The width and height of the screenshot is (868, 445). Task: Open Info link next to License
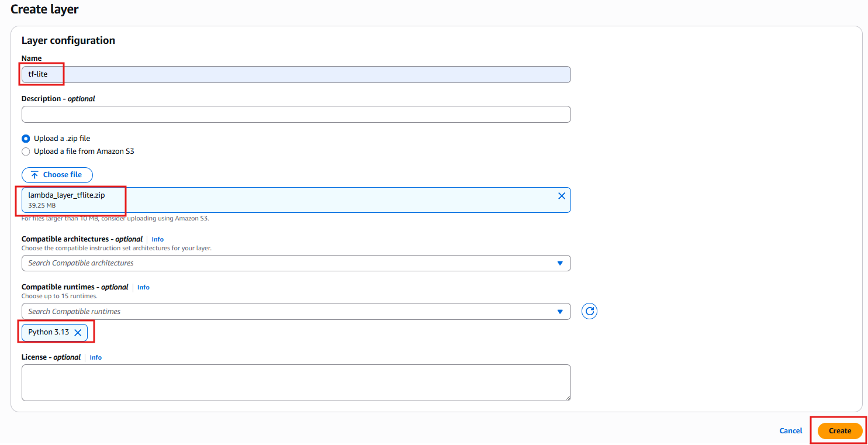96,357
